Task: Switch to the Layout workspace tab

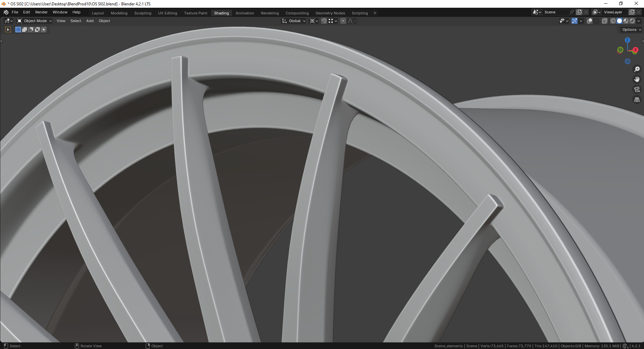Action: [x=98, y=13]
